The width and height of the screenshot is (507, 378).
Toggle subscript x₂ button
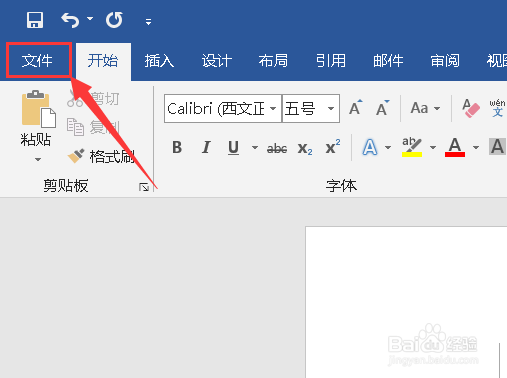tap(305, 148)
